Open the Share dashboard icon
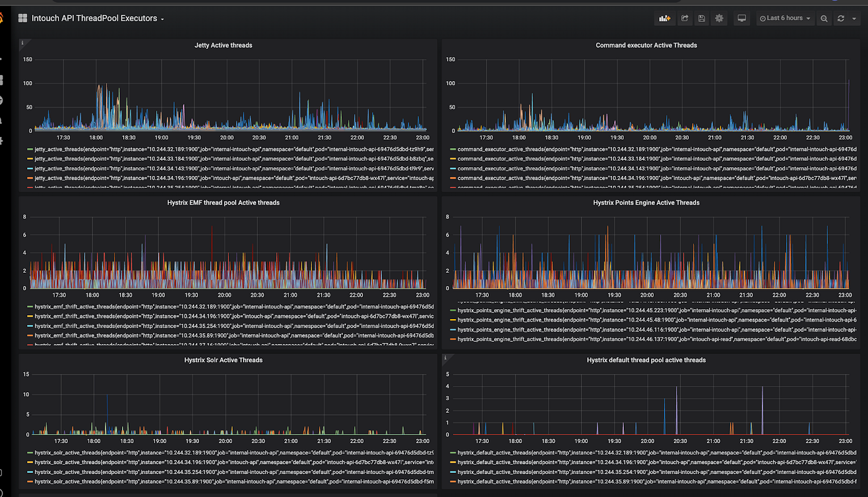The width and height of the screenshot is (868, 497). [684, 19]
